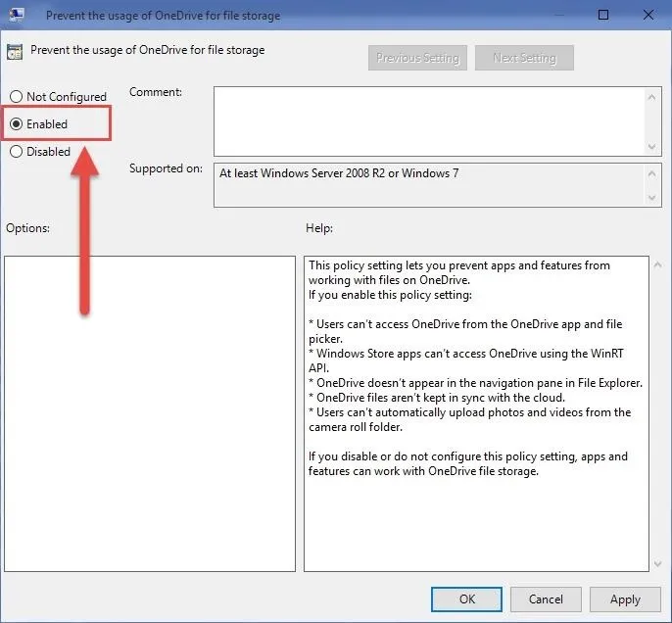Click the empty Options pane
Screen dimensions: 672x623
click(150, 413)
